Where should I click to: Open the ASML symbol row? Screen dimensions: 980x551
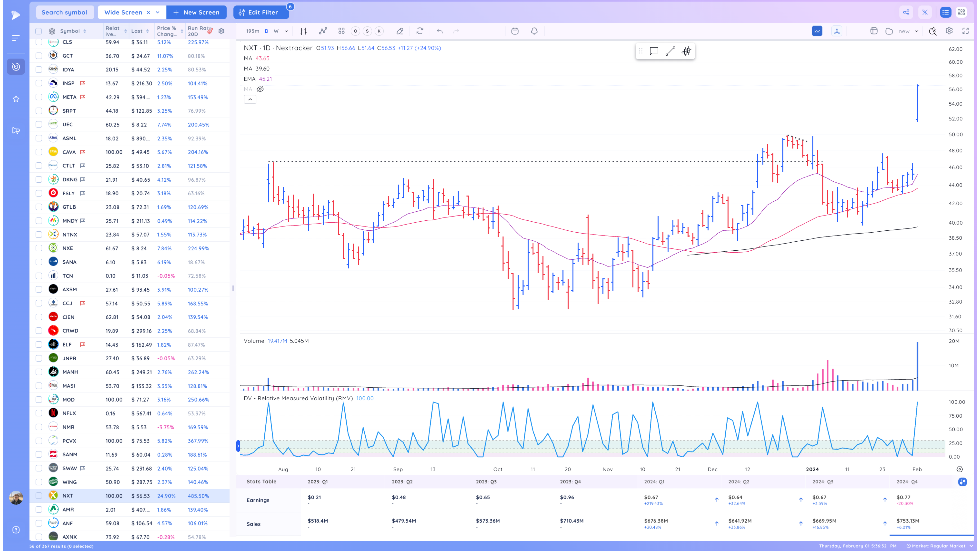[129, 138]
